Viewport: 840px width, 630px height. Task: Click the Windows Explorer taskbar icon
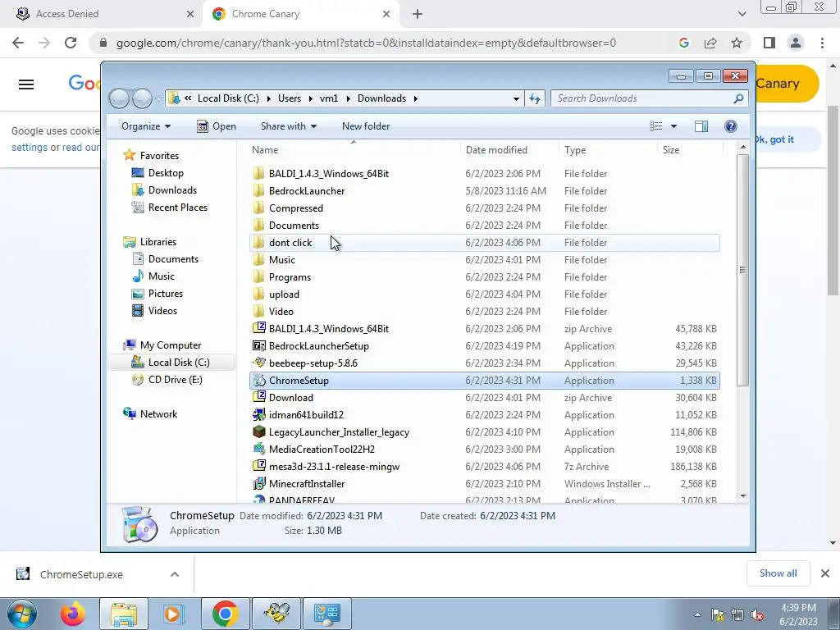pyautogui.click(x=124, y=614)
